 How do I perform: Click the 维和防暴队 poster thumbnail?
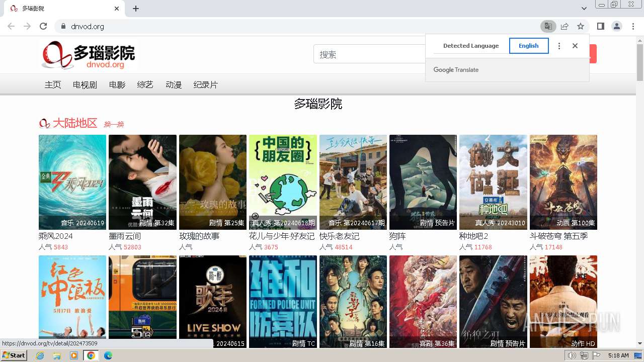click(283, 302)
